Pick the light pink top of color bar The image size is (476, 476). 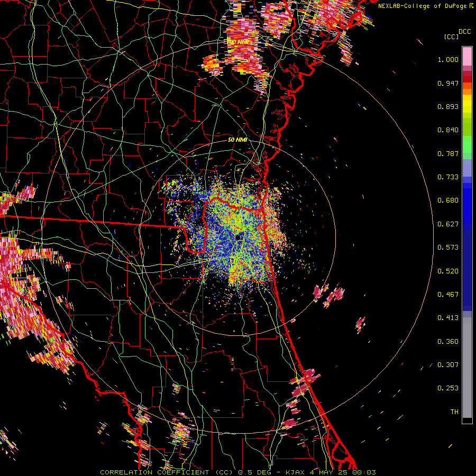pyautogui.click(x=467, y=57)
